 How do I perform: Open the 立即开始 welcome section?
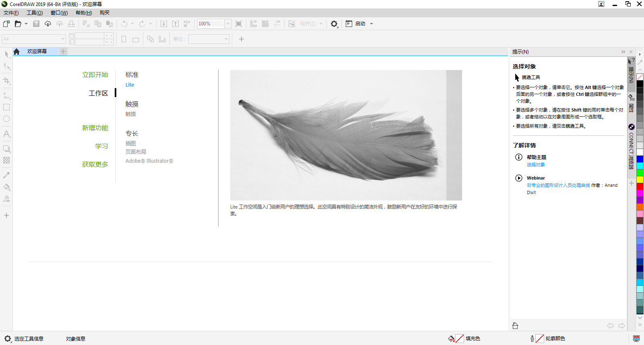95,75
